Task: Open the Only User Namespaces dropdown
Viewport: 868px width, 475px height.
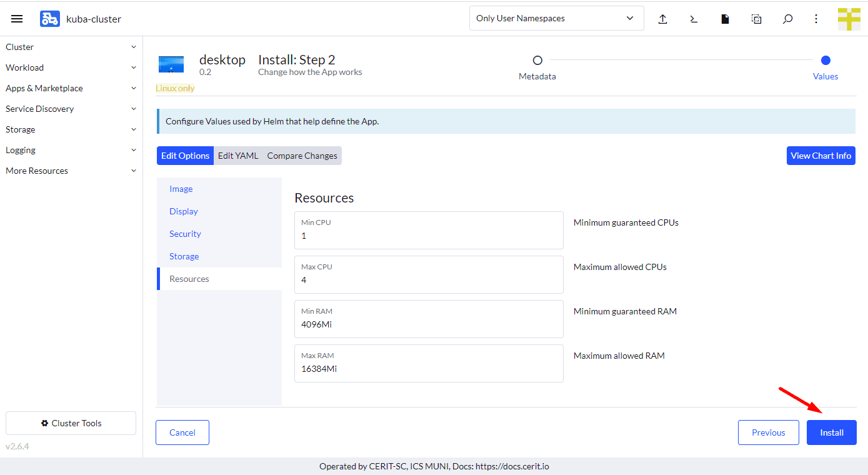Action: pyautogui.click(x=556, y=18)
